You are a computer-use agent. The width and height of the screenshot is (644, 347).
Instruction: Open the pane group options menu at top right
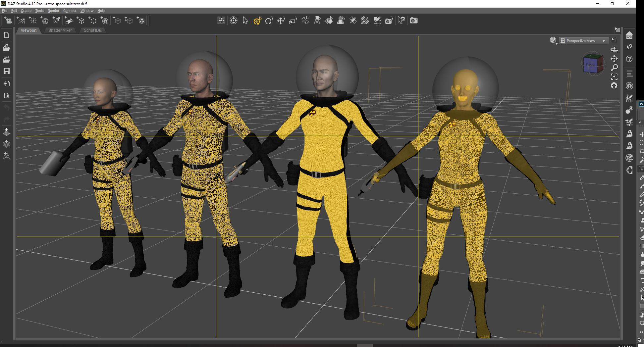click(x=617, y=29)
